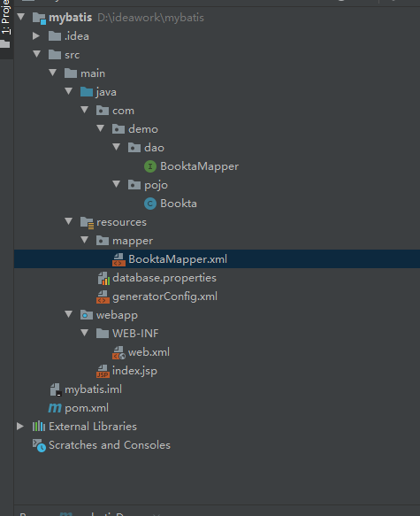Click the .idea folder icon
Viewport: 420px width, 516px height.
(55, 36)
